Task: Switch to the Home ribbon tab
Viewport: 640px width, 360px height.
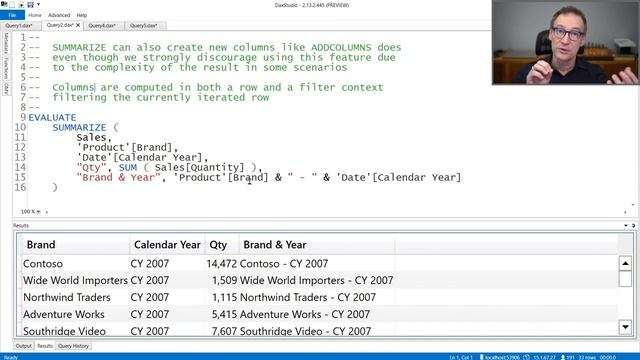Action: coord(35,15)
